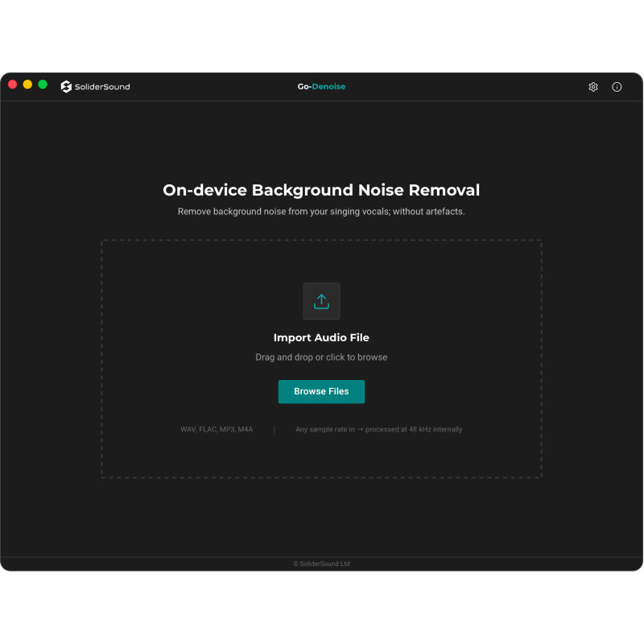The width and height of the screenshot is (644, 644).
Task: Click the Import Audio File heading
Action: [x=321, y=337]
